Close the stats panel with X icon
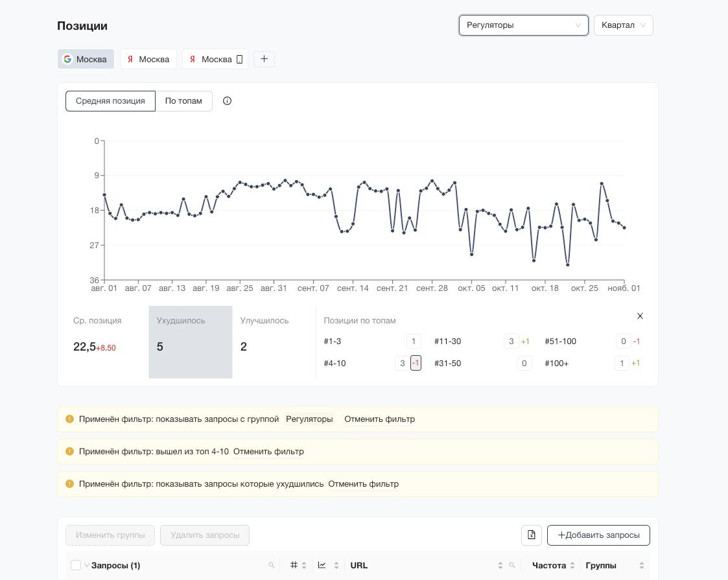This screenshot has height=580, width=728. [640, 316]
